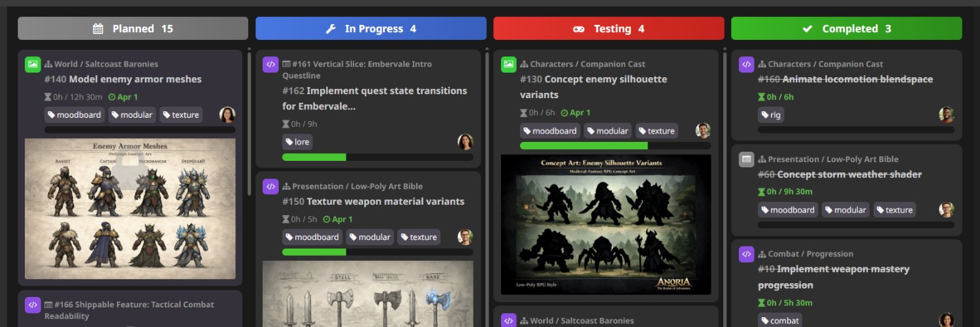Image resolution: width=980 pixels, height=327 pixels.
Task: Click the code type icon on card #162
Action: (270, 65)
